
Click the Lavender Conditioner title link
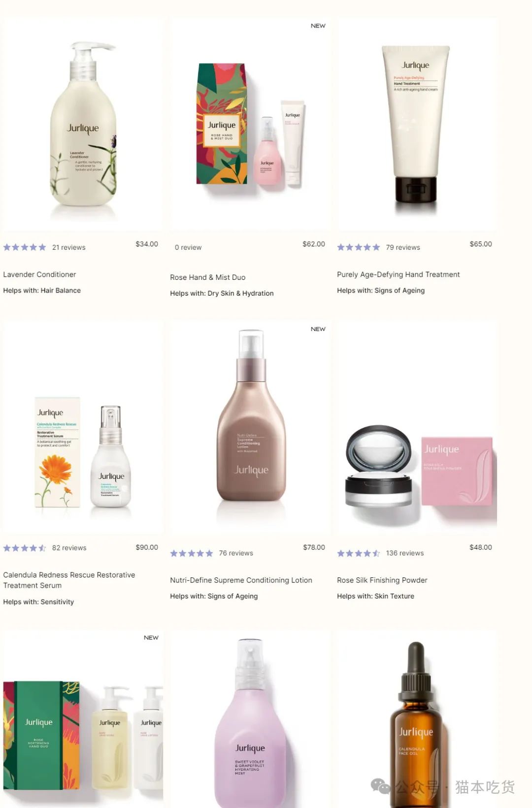(39, 274)
